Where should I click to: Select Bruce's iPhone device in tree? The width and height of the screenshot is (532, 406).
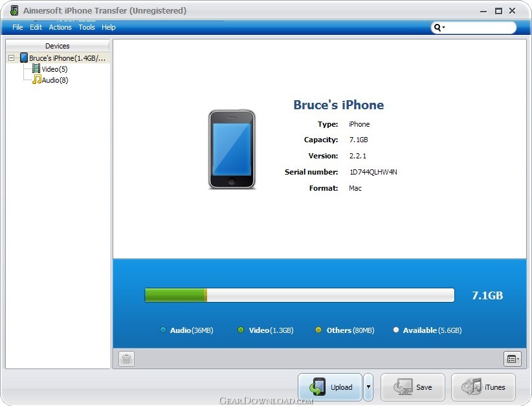[x=67, y=58]
